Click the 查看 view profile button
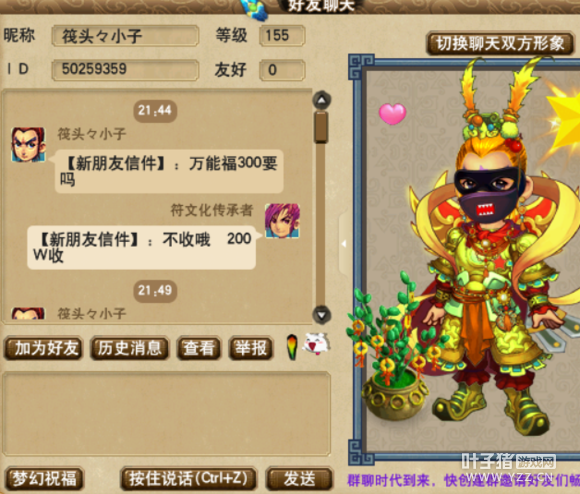This screenshot has height=494, width=580. [x=199, y=348]
